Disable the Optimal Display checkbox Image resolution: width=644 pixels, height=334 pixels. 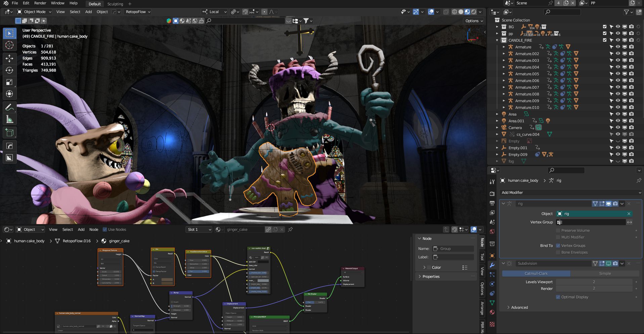pos(558,297)
